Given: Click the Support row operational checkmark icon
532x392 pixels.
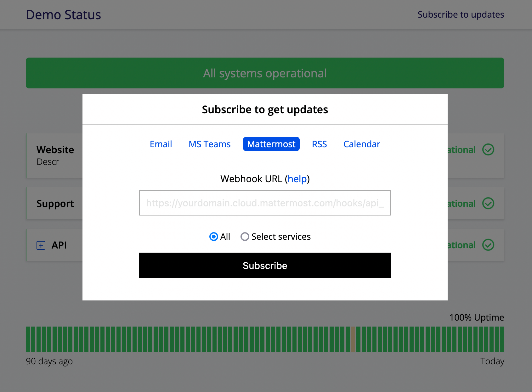Looking at the screenshot, I should click(x=488, y=203).
